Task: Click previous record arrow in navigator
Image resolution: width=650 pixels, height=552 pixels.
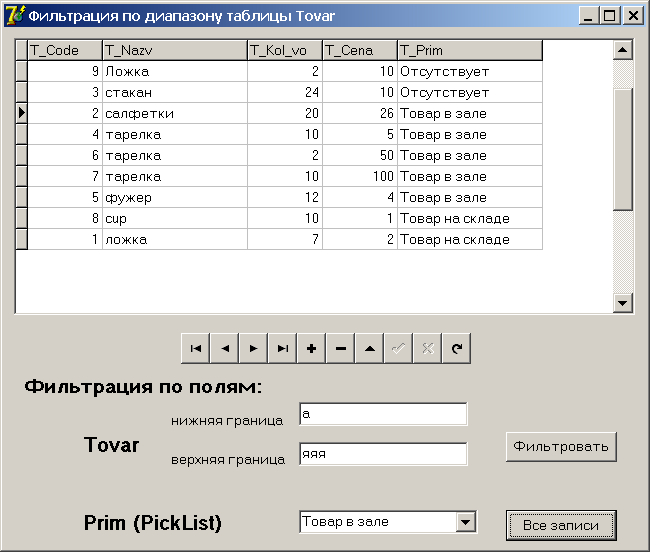Action: 225,349
